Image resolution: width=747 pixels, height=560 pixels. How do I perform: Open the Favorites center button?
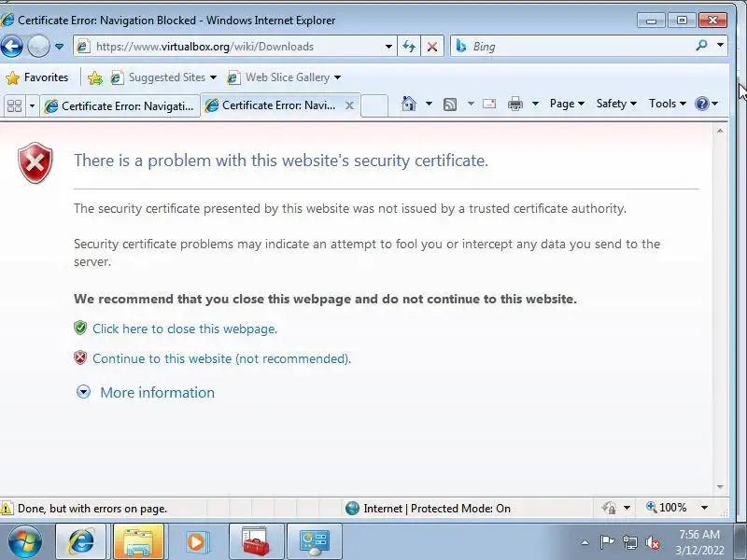(x=37, y=77)
